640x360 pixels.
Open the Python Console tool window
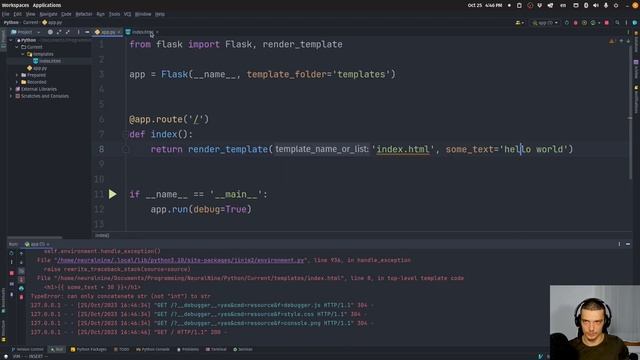tap(153, 349)
